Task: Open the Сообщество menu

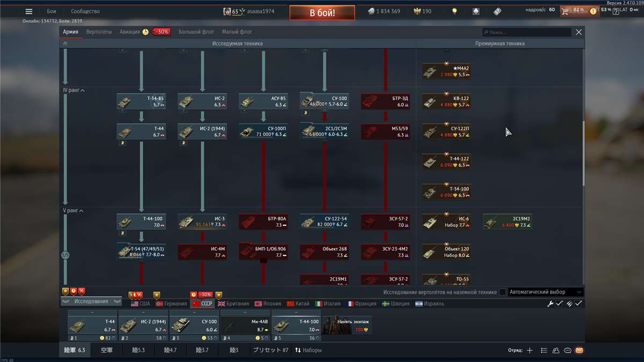Action: pos(85,11)
